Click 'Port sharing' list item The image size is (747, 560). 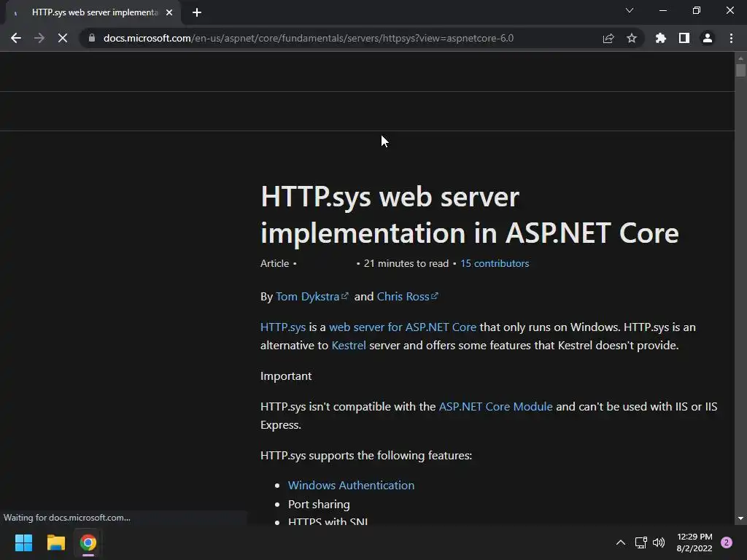tap(319, 505)
